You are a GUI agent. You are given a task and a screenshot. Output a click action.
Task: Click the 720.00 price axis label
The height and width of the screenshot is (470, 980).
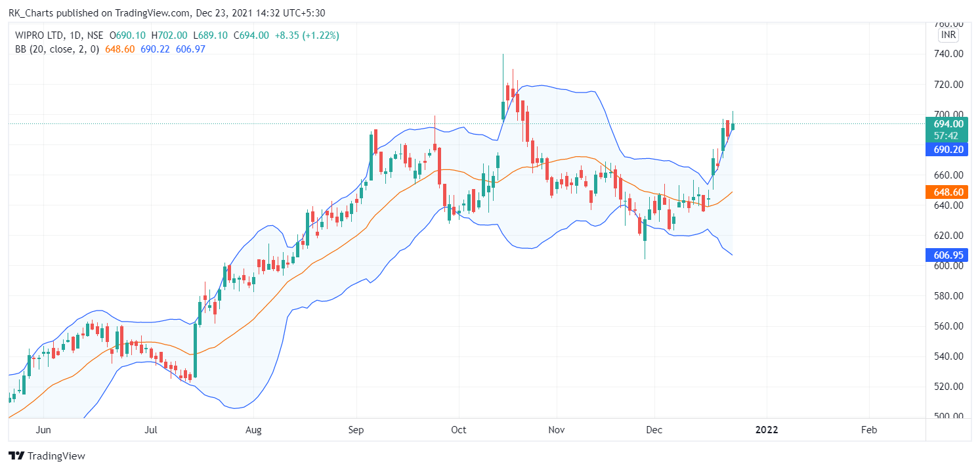[x=948, y=84]
